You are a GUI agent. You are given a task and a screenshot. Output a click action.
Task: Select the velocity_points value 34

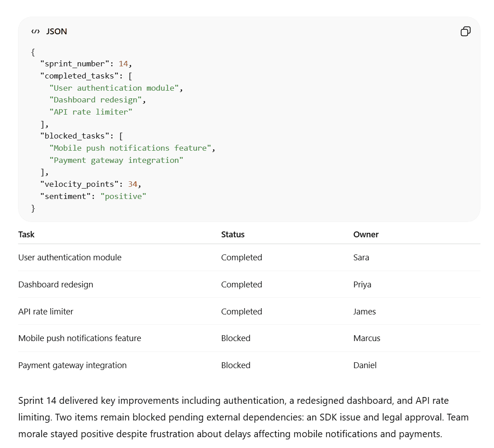pyautogui.click(x=132, y=184)
